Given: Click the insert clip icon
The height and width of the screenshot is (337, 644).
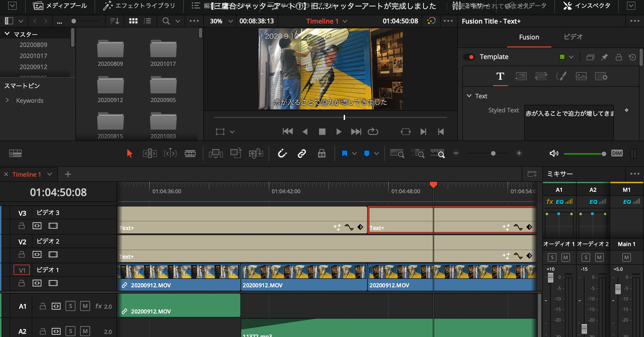Looking at the screenshot, I should tap(216, 154).
